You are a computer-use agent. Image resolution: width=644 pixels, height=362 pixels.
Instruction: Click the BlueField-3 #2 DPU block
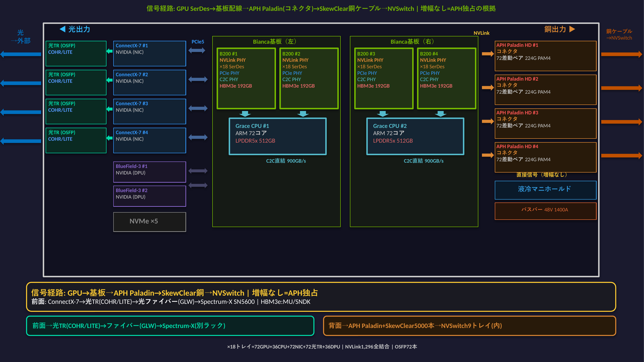point(149,196)
